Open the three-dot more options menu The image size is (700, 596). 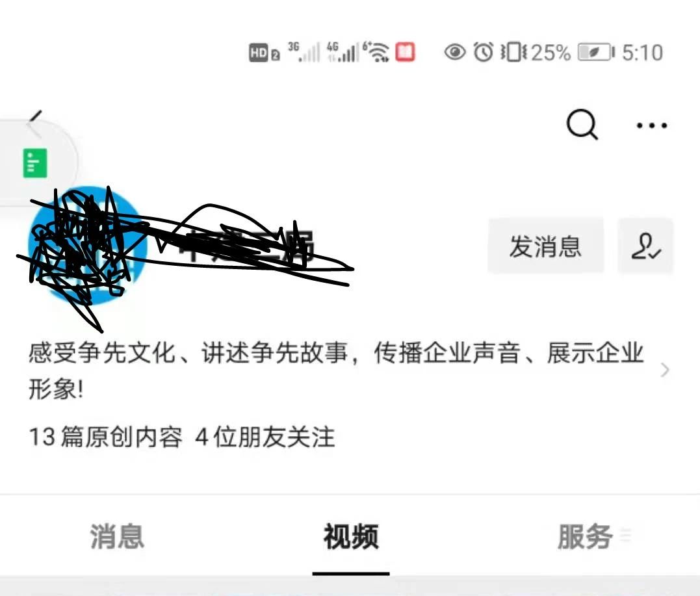652,125
